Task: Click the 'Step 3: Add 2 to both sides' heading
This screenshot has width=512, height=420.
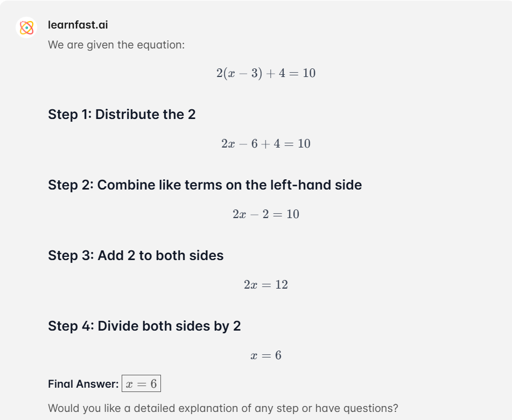Action: [136, 255]
